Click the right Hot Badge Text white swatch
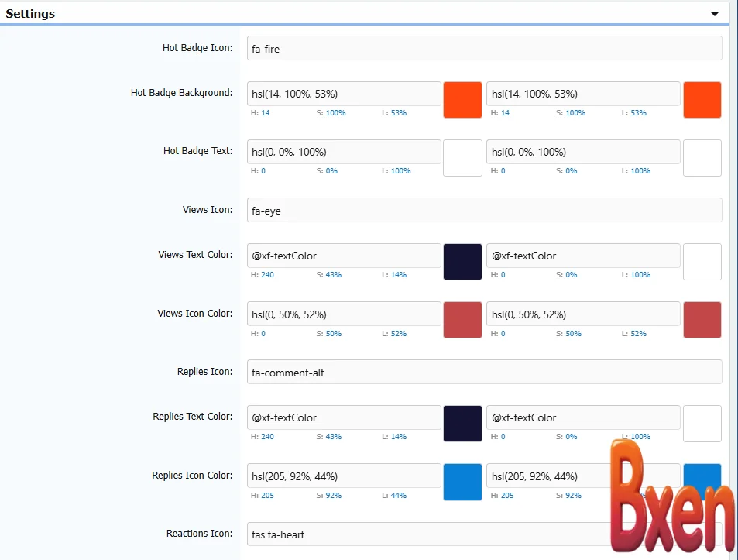This screenshot has width=738, height=560. pos(702,158)
